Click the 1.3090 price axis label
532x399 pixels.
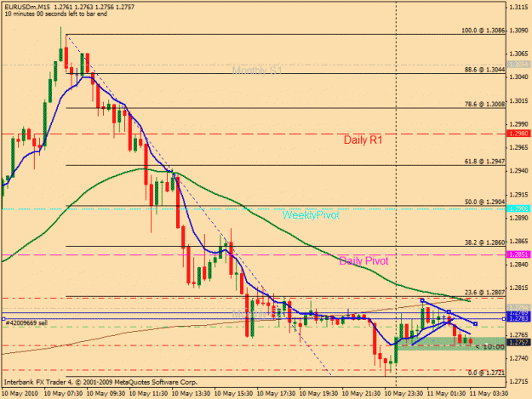coord(519,31)
